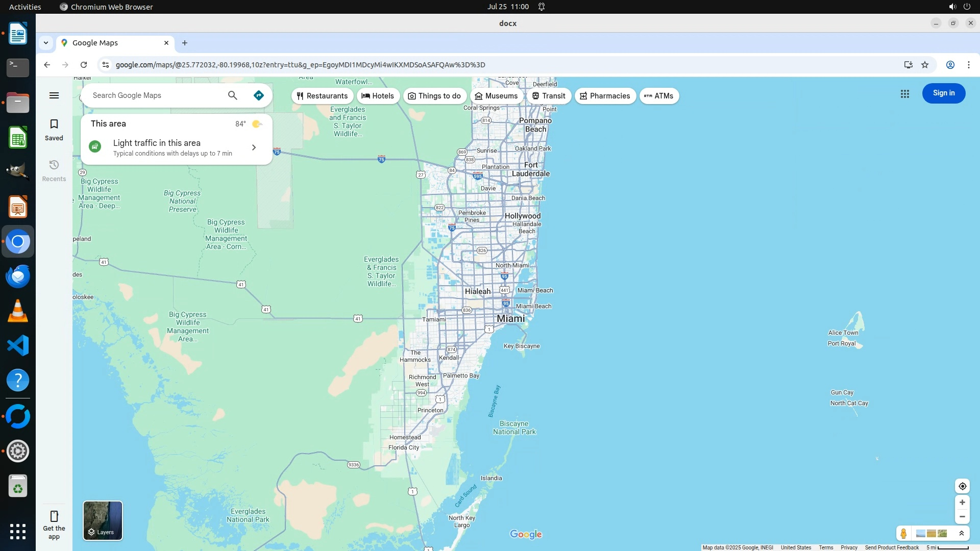
Task: Open the Privacy link in footer
Action: [x=849, y=547]
